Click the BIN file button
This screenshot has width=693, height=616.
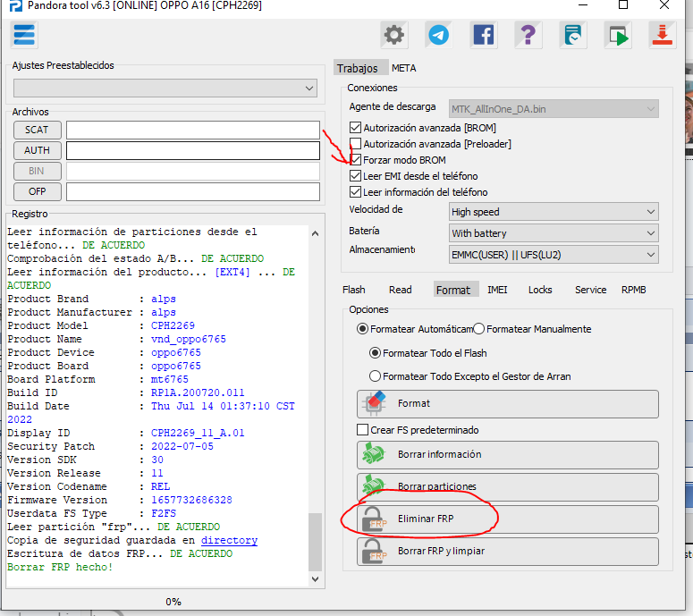tap(38, 171)
